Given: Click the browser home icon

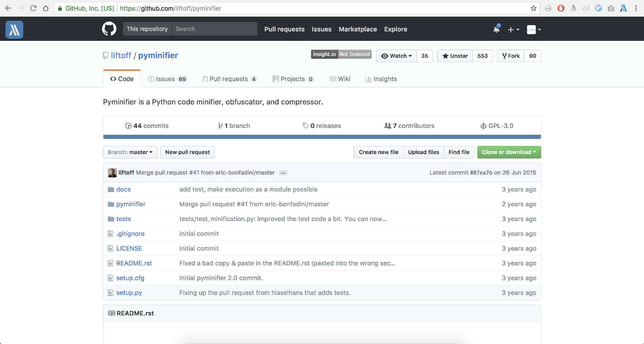Looking at the screenshot, I should click(x=46, y=8).
